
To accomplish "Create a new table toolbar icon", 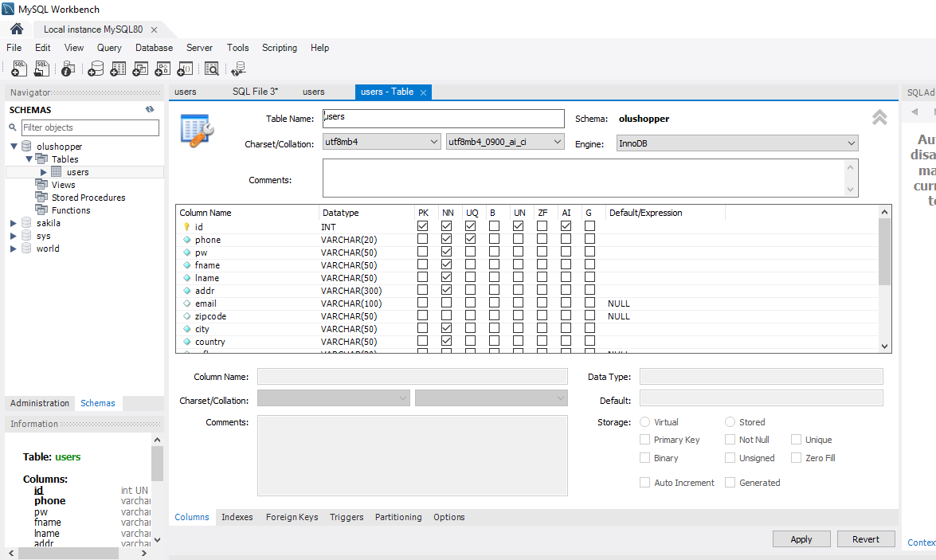I will pyautogui.click(x=118, y=69).
